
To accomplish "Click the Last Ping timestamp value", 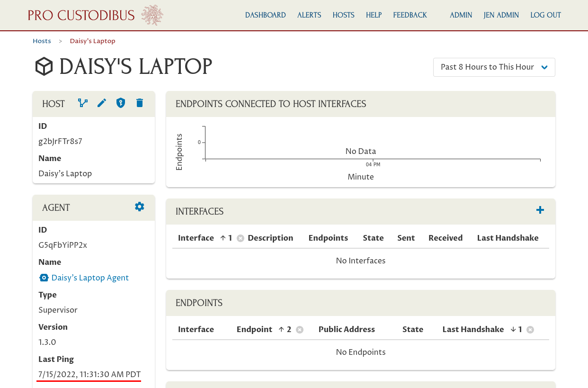I will (x=89, y=374).
